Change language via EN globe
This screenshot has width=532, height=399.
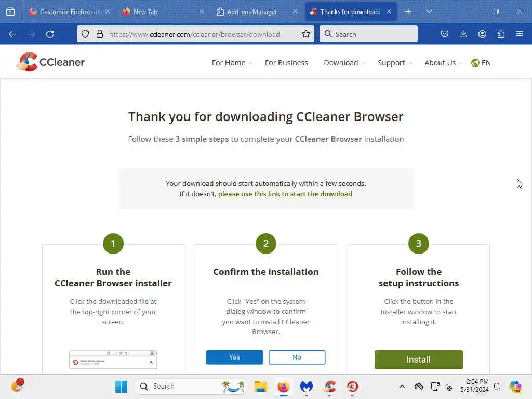tap(481, 63)
